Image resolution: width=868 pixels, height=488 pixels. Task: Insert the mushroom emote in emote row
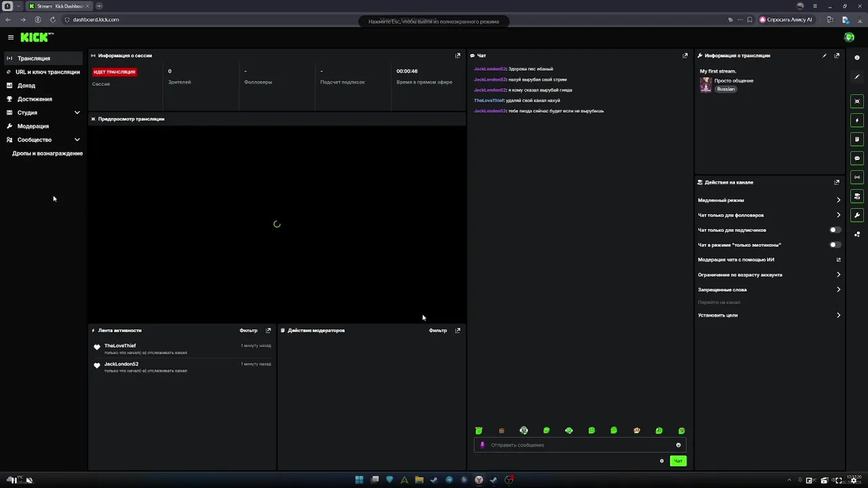(x=636, y=430)
